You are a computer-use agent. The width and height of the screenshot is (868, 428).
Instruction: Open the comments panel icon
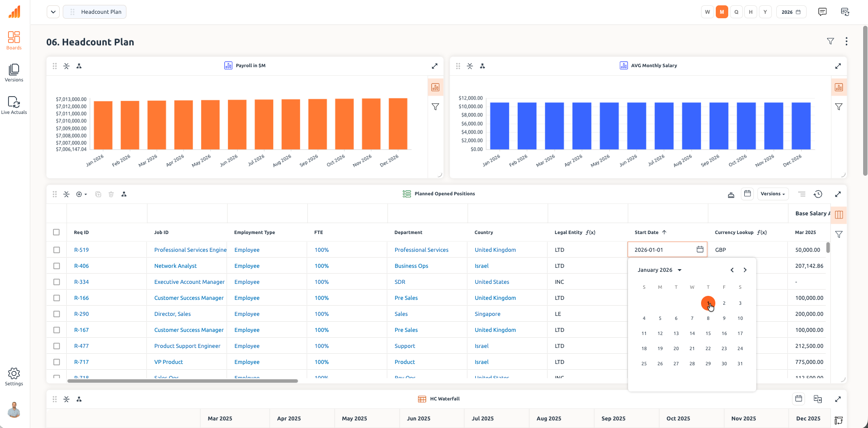[x=823, y=12]
